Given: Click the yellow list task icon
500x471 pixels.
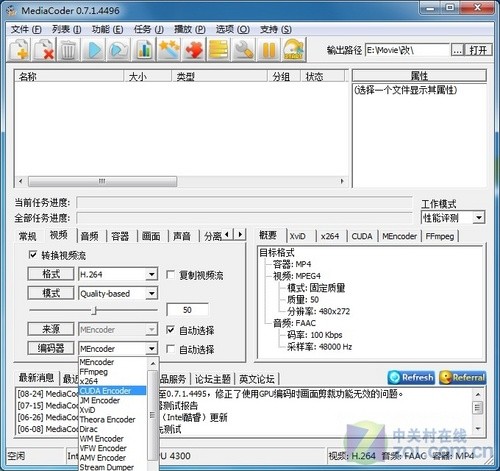Looking at the screenshot, I should [219, 50].
